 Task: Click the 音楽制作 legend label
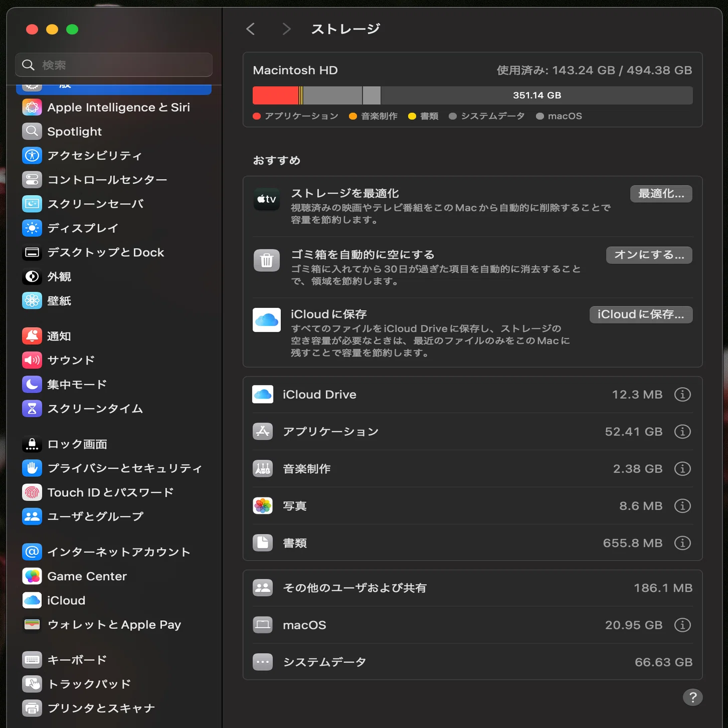click(379, 116)
